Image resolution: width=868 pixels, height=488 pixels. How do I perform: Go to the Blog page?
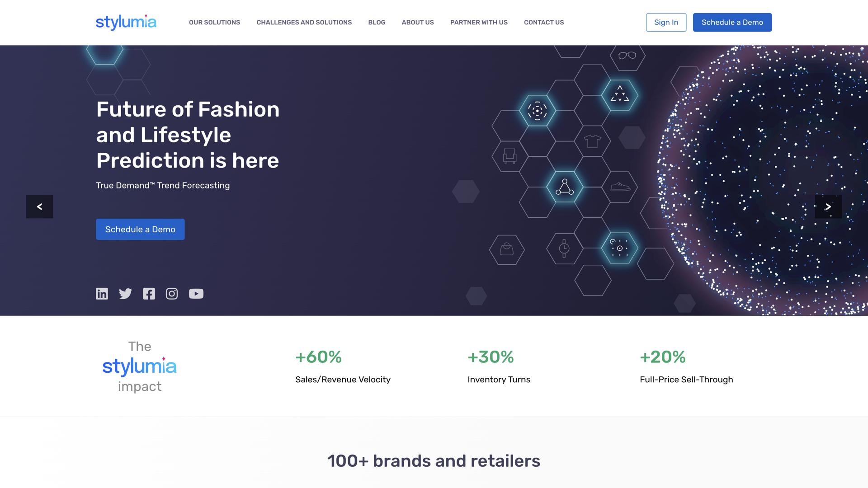pos(377,23)
